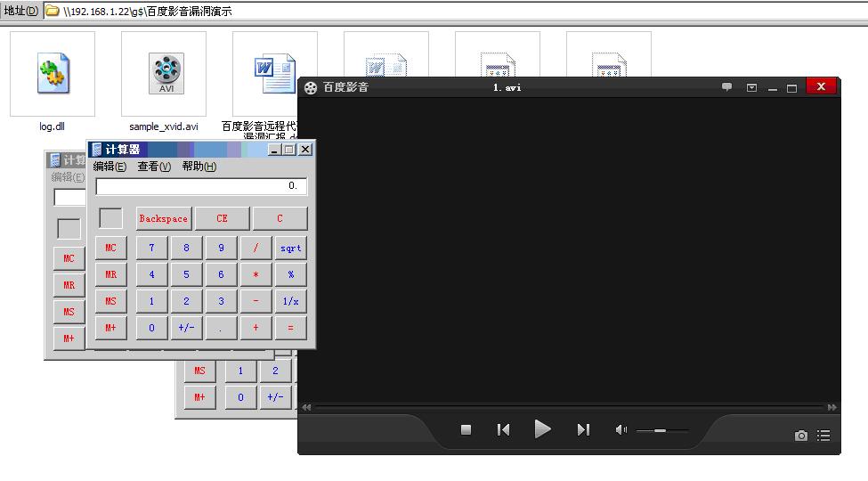Screen dimensions: 868x481
Task: Select the sample_xvid.avi file
Action: click(x=164, y=81)
